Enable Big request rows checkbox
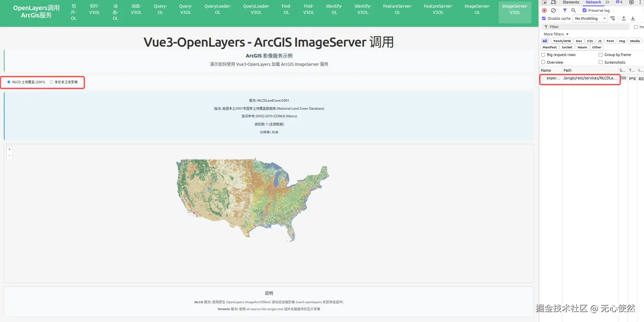644x322 pixels. coord(543,55)
